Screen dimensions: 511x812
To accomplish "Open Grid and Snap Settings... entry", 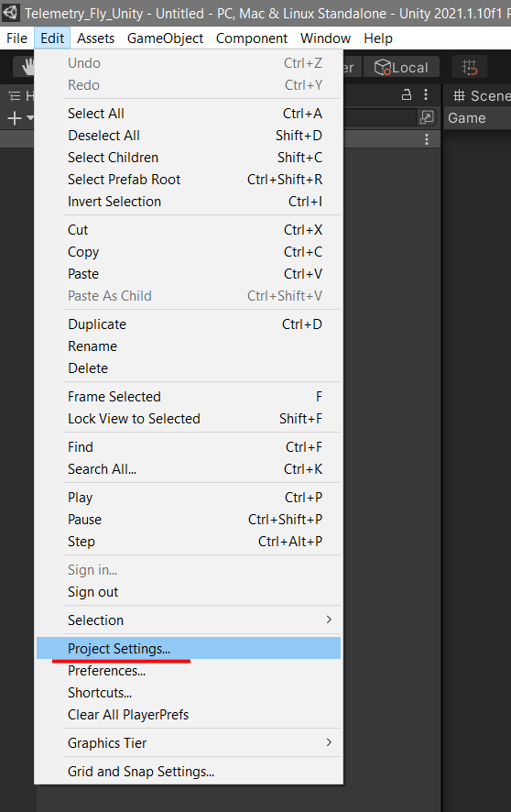I will pos(189,772).
